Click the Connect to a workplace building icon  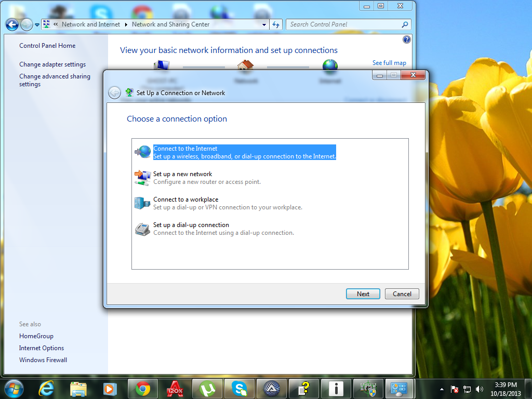pos(142,203)
